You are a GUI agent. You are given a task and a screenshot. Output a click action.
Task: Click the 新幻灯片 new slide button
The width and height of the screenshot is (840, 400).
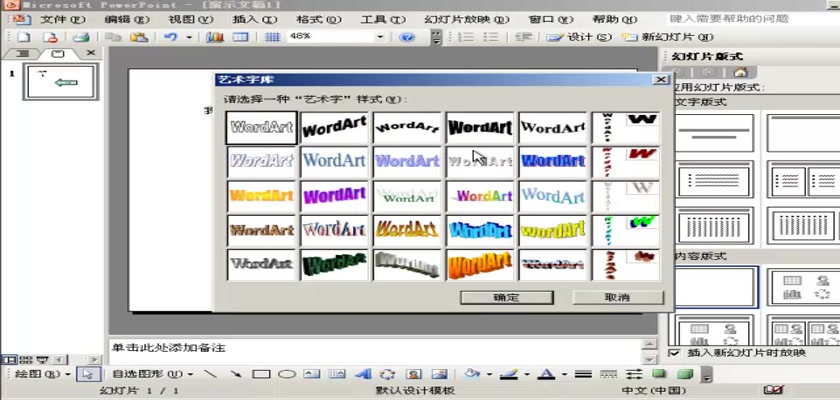pyautogui.click(x=668, y=37)
